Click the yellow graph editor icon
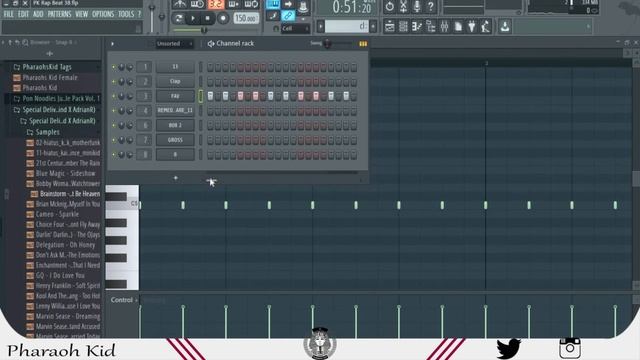The height and width of the screenshot is (360, 640). [363, 44]
